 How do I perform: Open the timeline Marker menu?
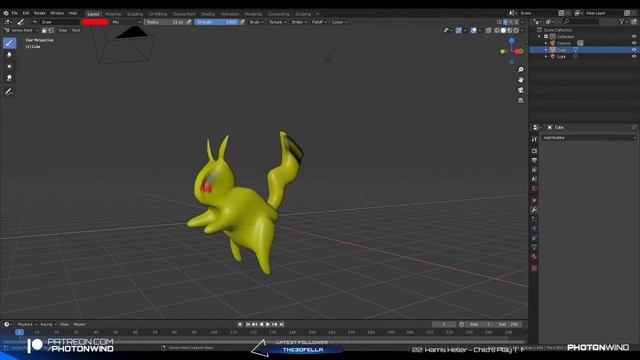[x=79, y=324]
